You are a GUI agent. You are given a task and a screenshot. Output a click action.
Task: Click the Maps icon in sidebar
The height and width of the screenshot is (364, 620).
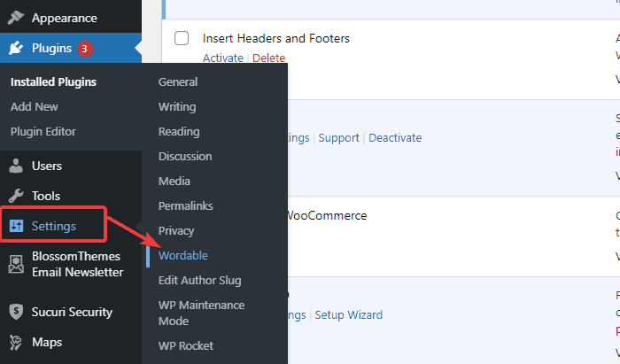pyautogui.click(x=16, y=342)
